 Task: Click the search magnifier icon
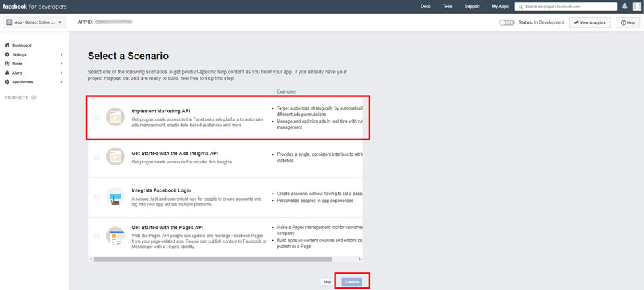pos(521,7)
